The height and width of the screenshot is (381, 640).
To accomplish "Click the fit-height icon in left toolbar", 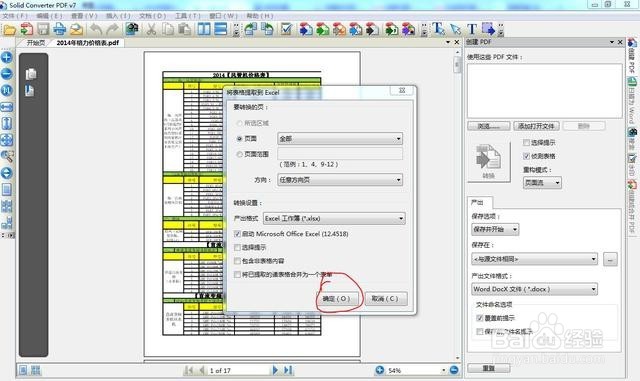I will pos(7,123).
